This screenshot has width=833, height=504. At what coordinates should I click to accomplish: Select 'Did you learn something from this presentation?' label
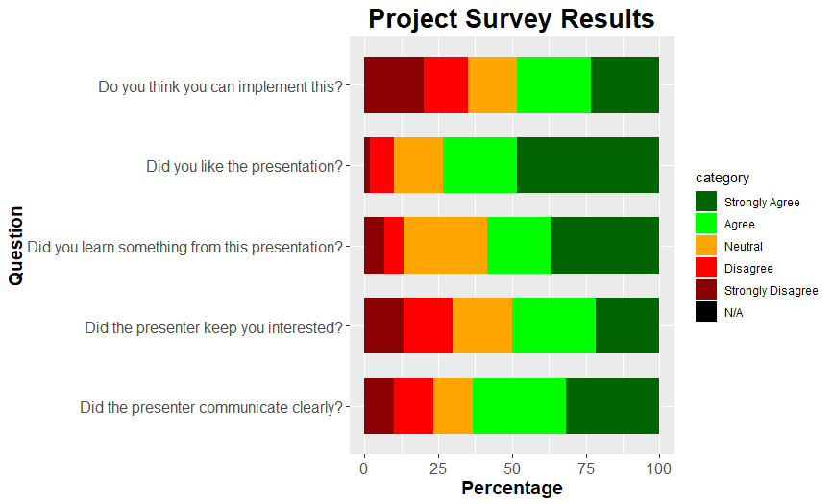pos(184,247)
